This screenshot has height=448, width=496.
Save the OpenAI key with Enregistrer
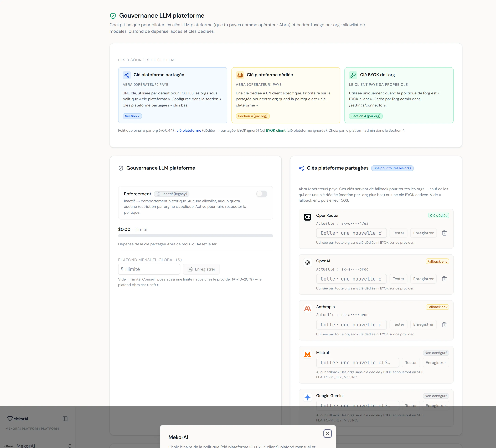tap(423, 279)
